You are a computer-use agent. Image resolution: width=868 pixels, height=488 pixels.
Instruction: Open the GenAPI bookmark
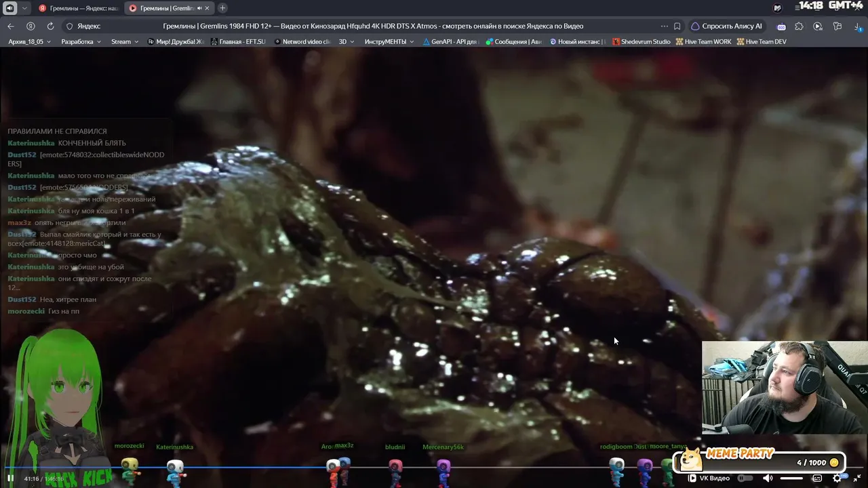point(450,42)
